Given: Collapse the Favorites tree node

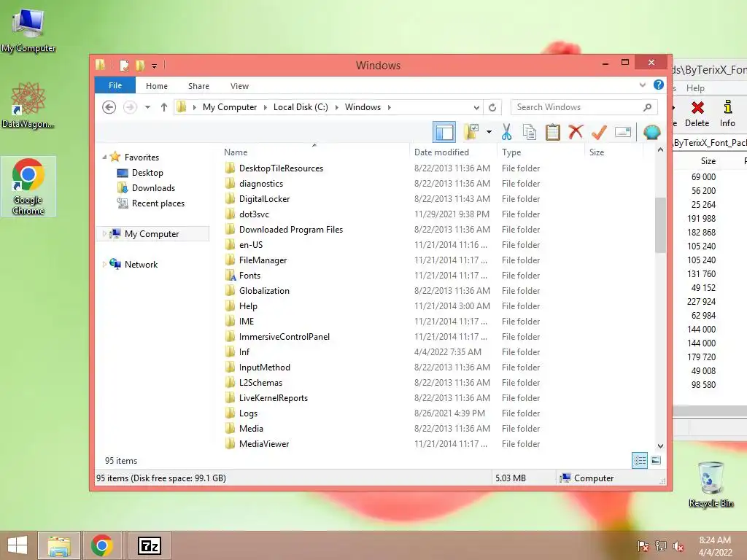Looking at the screenshot, I should coord(104,157).
